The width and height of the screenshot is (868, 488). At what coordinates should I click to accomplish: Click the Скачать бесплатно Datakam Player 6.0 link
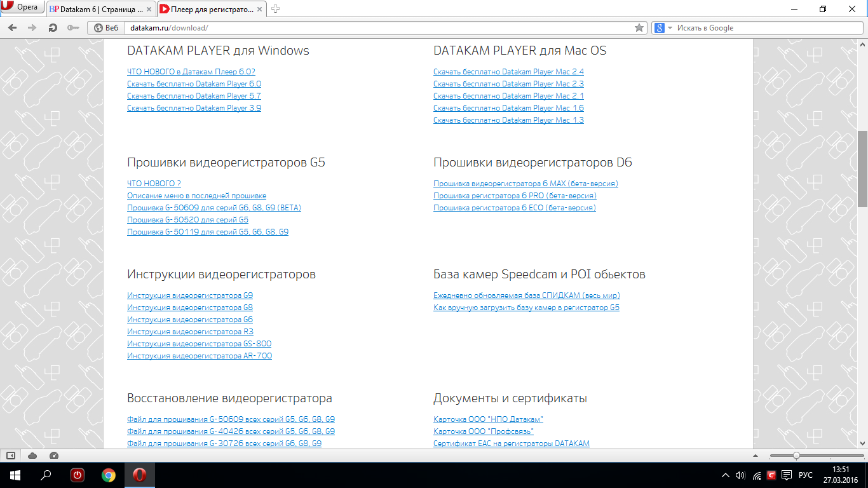tap(194, 84)
